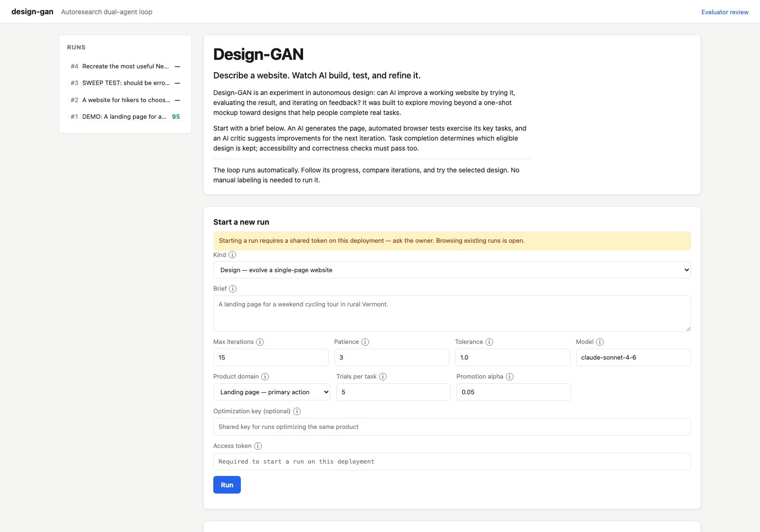Show info for Tolerance

coord(489,342)
